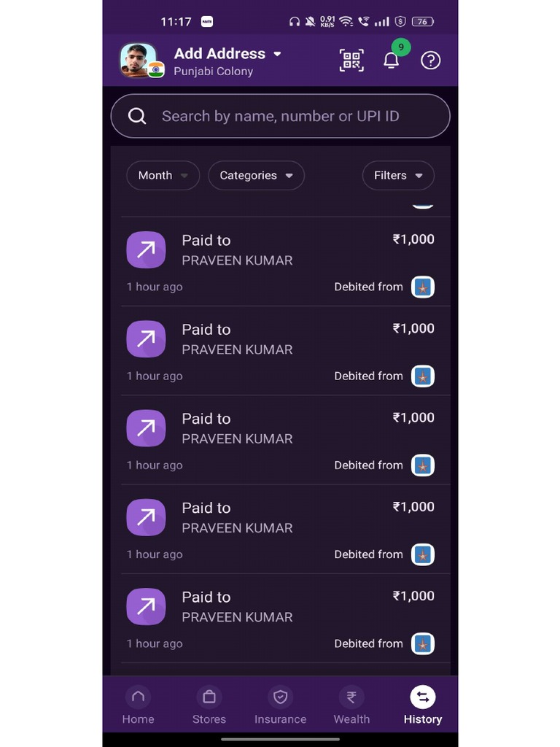Select the History tab
The height and width of the screenshot is (747, 560).
pyautogui.click(x=423, y=706)
